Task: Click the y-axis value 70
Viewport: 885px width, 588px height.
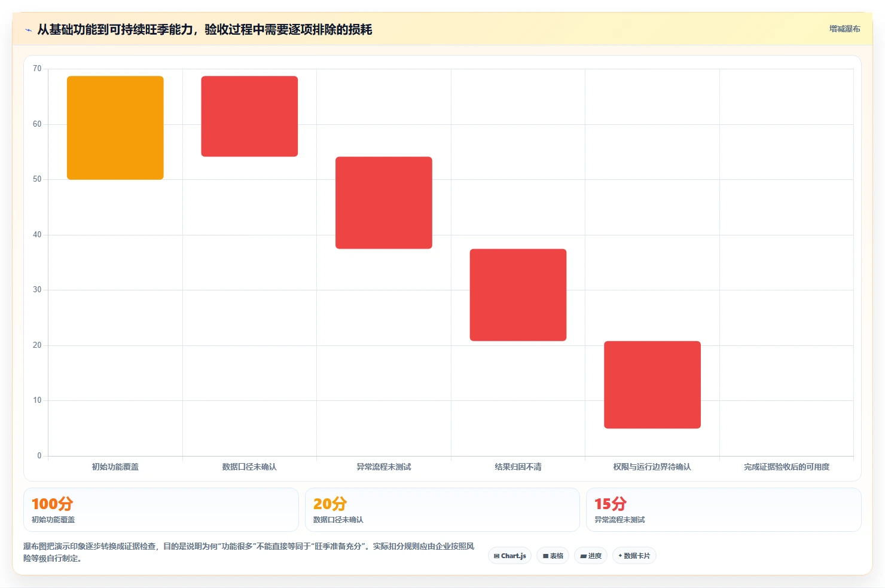Action: click(x=37, y=69)
